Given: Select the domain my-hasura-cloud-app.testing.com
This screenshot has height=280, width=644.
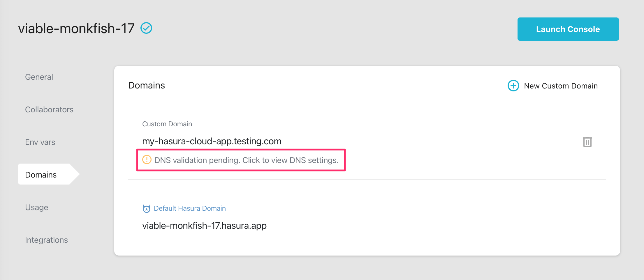Looking at the screenshot, I should [212, 141].
